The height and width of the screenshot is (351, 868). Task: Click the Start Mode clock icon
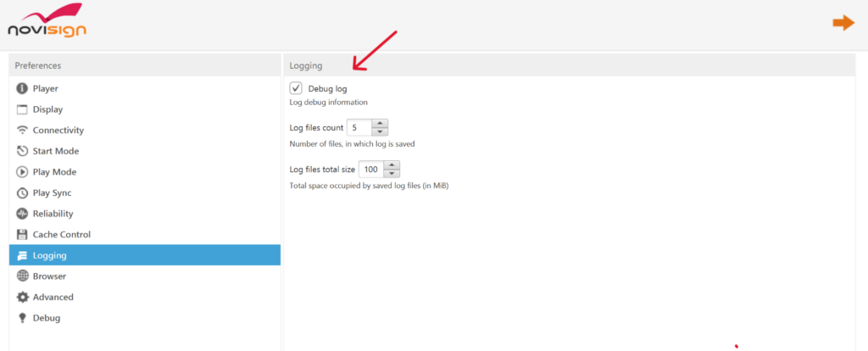pyautogui.click(x=23, y=151)
